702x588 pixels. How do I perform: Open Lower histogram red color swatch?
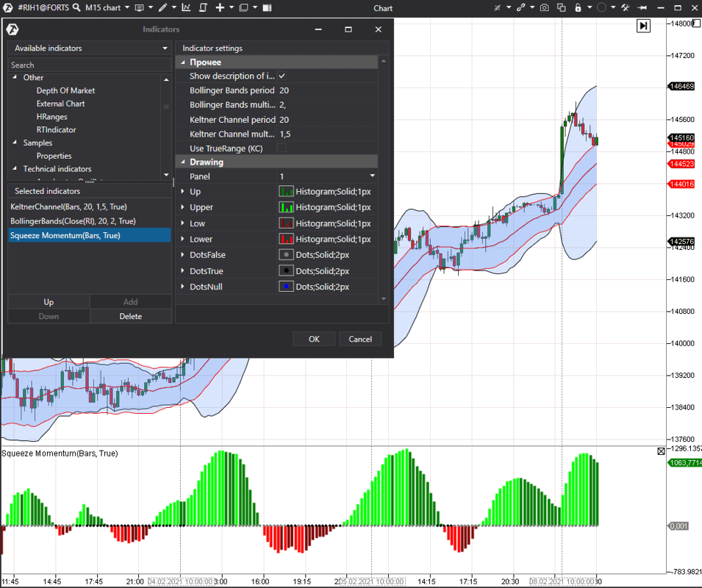286,239
